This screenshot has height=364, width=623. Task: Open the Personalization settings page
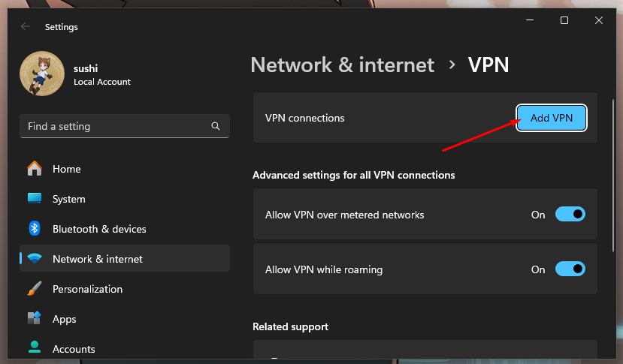pos(87,289)
